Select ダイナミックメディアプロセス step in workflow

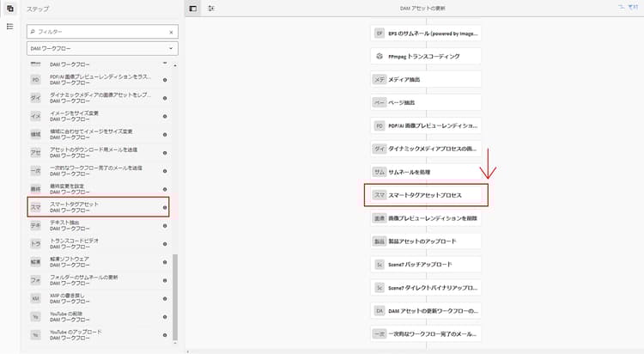pos(426,149)
